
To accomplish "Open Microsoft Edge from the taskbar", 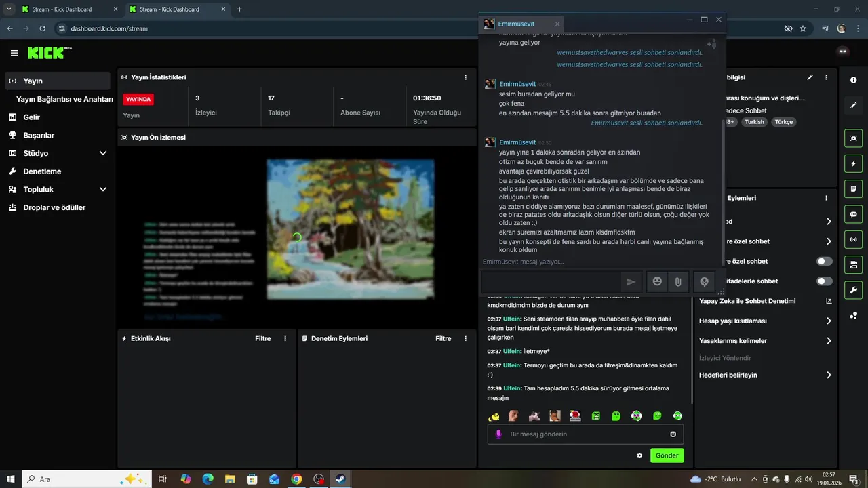I will (208, 479).
